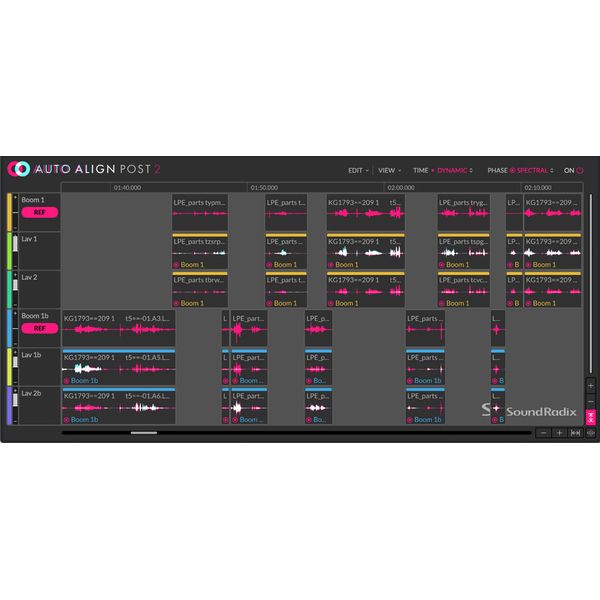The image size is (600, 600).
Task: Click horizontal fit-to-width zoom icon
Action: click(575, 433)
